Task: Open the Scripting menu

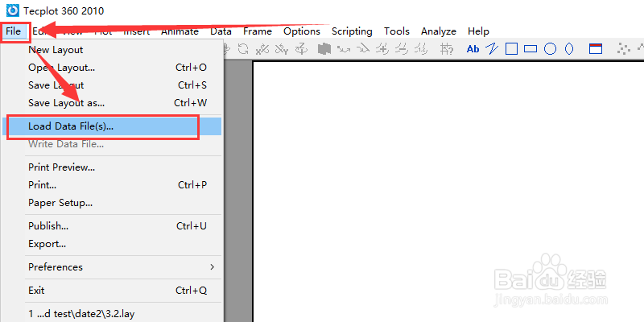Action: pos(352,31)
